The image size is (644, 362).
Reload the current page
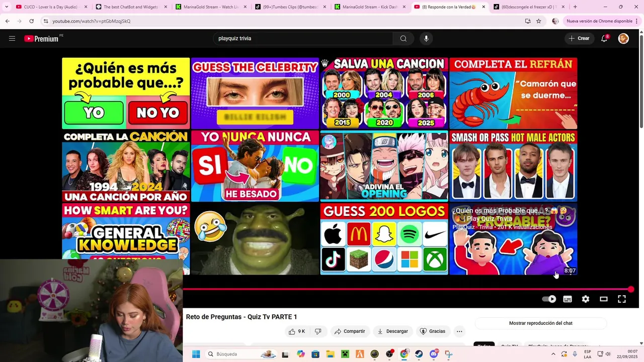(31, 21)
